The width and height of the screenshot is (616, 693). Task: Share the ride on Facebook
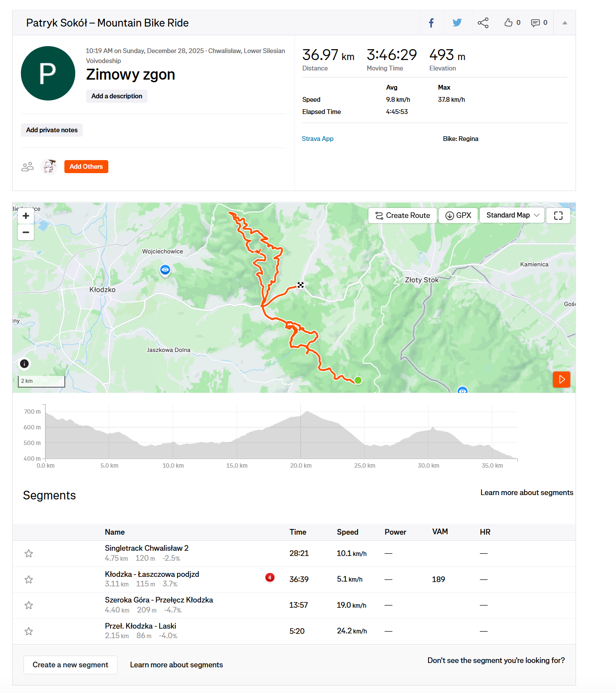coord(431,23)
